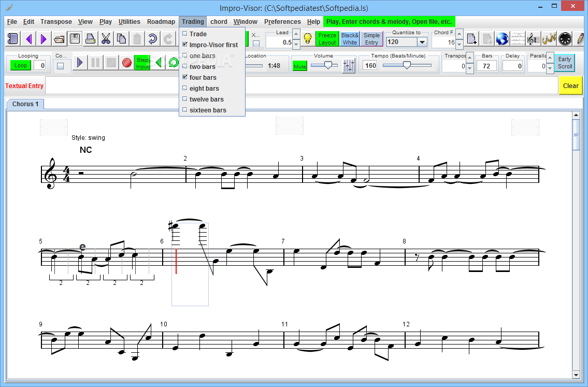Decrease Chord Font size stepper
The height and width of the screenshot is (387, 588).
click(x=460, y=43)
